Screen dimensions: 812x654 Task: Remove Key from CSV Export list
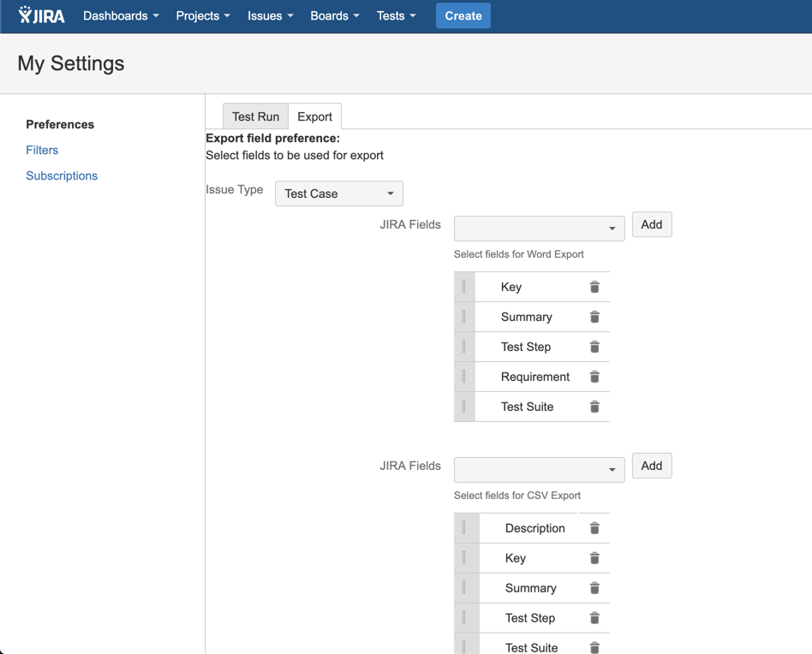[x=594, y=558]
